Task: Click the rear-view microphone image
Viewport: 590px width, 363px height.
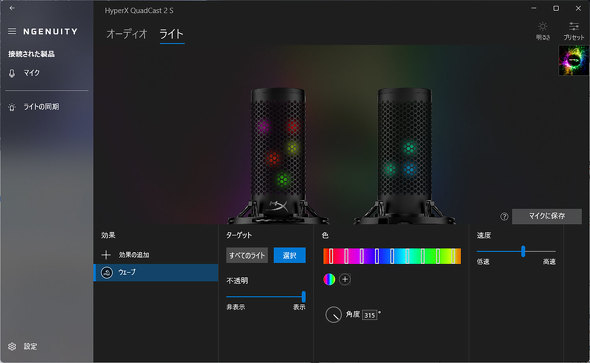Action: tap(404, 156)
